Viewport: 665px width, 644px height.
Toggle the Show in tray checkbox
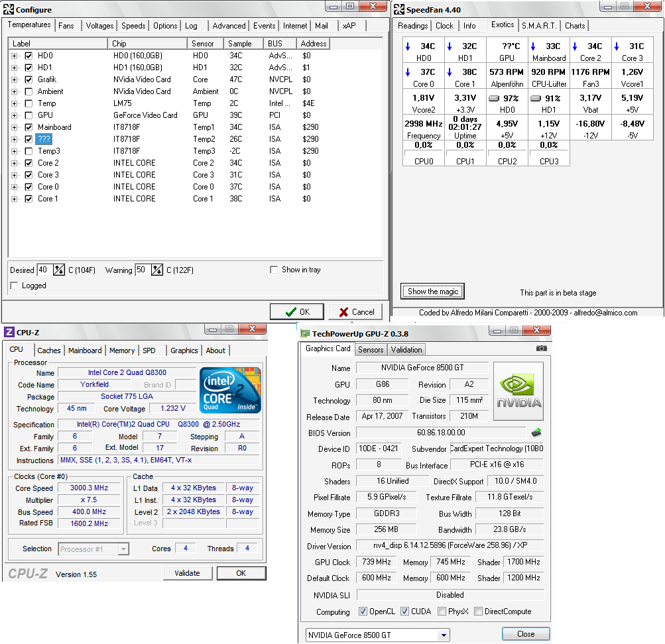[274, 270]
